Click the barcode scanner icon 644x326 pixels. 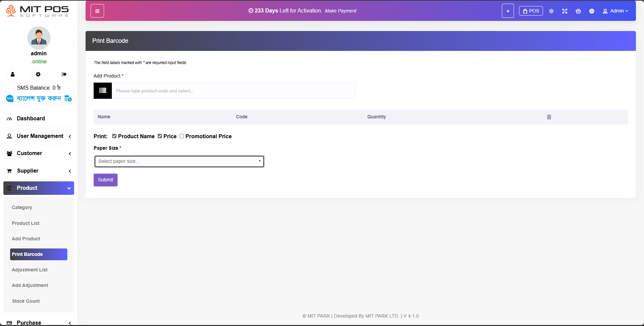(103, 91)
